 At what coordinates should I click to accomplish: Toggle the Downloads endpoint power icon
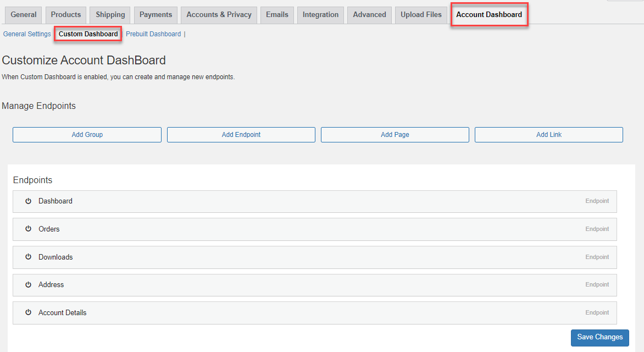tap(28, 257)
